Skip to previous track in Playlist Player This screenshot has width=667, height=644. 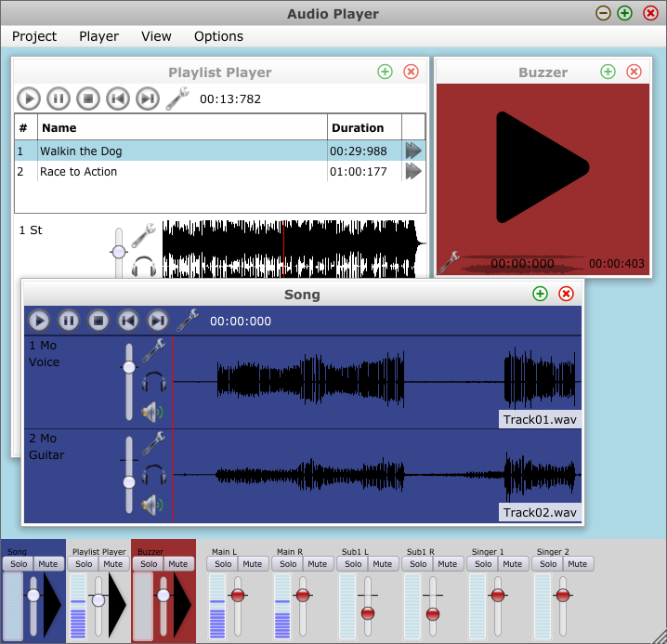(x=118, y=99)
